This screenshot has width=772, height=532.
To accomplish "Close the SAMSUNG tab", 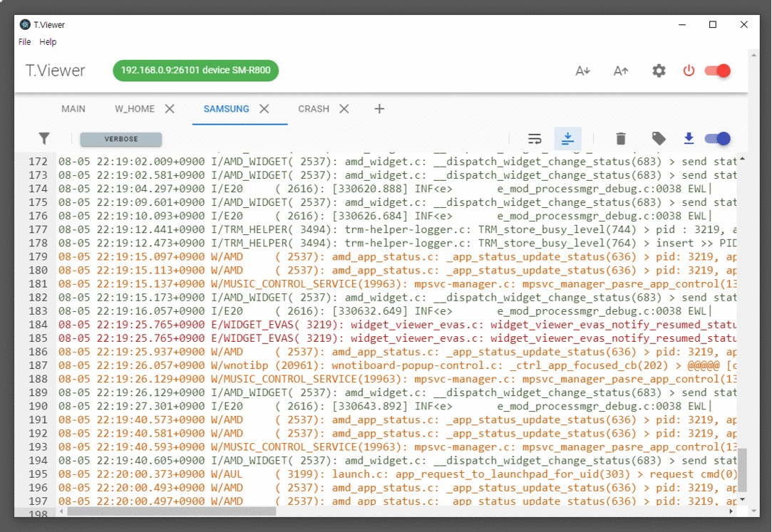I will tap(264, 109).
